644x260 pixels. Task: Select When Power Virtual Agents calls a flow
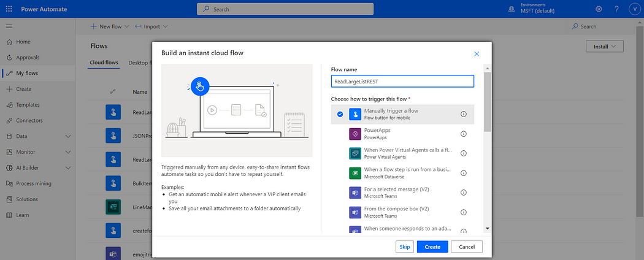tap(402, 153)
